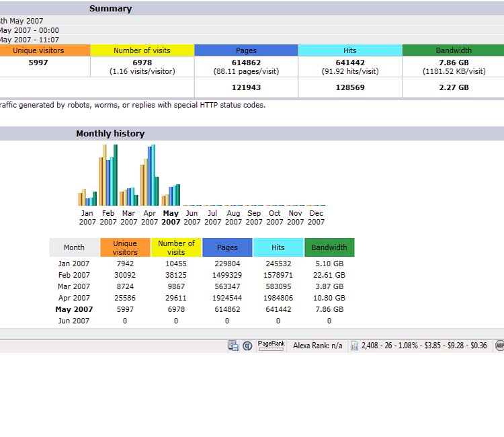504x437 pixels.
Task: Select the Jan 2007 row label
Action: pos(74,264)
